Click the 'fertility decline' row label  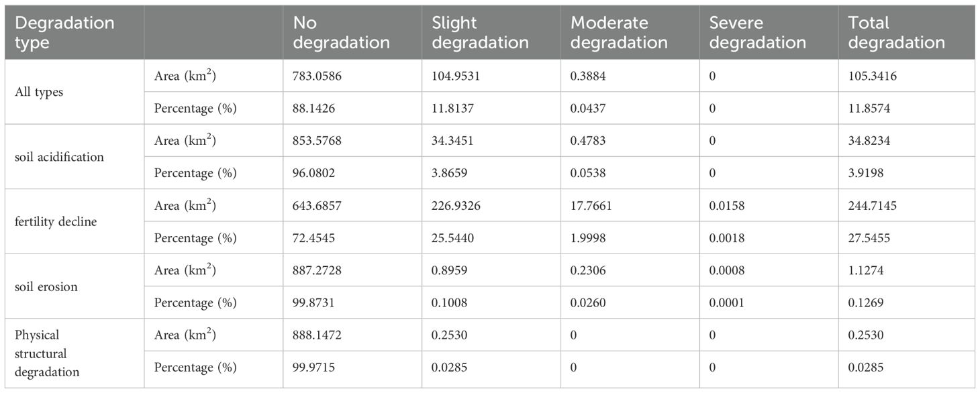coord(56,222)
